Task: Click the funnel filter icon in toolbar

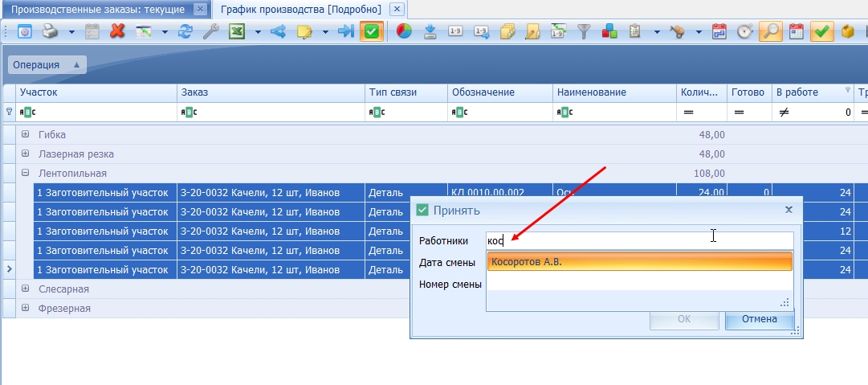Action: (584, 31)
